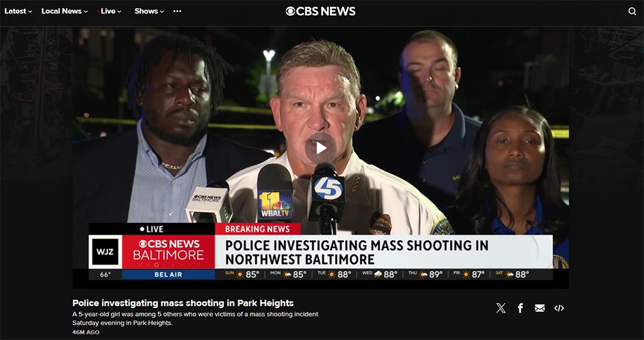The height and width of the screenshot is (340, 644).
Task: Select the Local News menu label
Action: [61, 11]
